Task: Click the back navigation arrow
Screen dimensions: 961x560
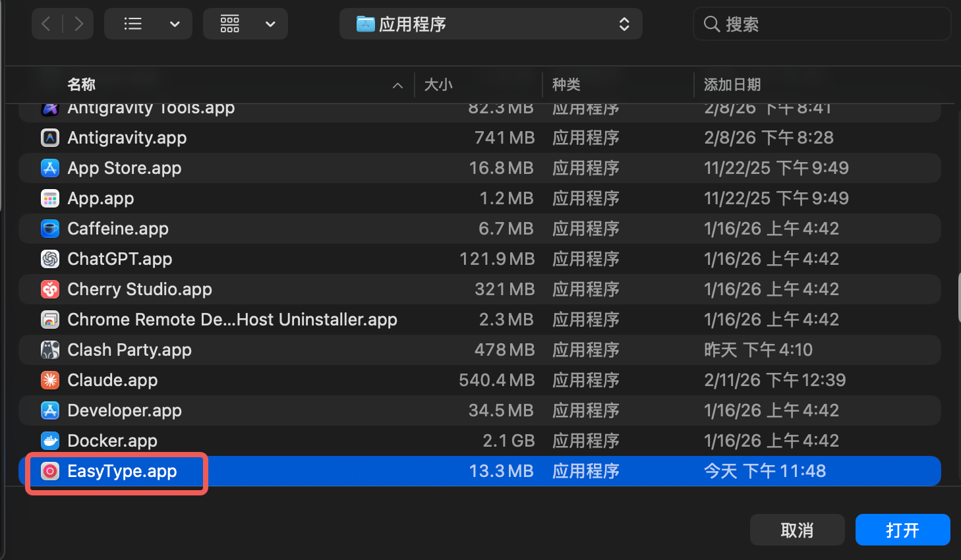Action: (46, 24)
